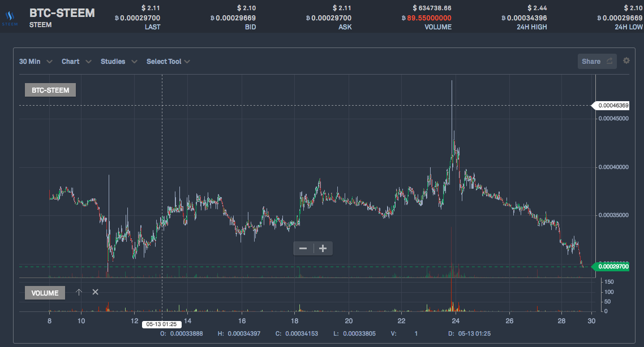Open the 30 Min interval dropdown

[35, 62]
